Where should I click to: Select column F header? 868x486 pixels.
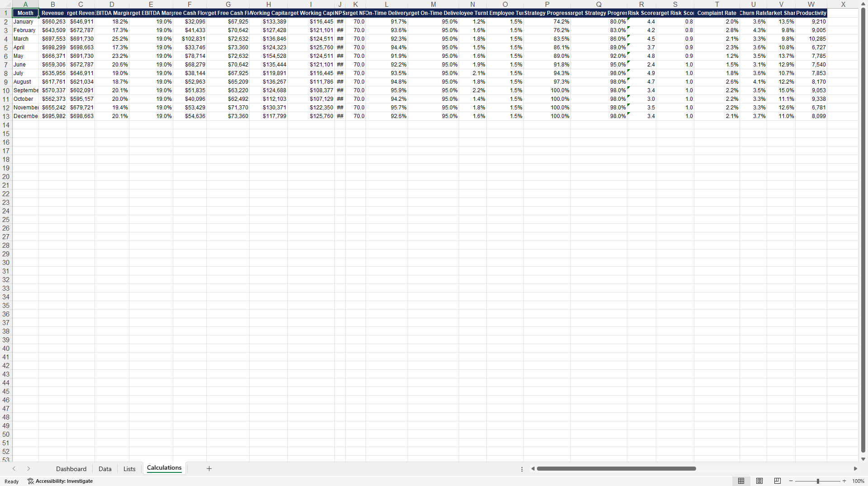(x=190, y=4)
